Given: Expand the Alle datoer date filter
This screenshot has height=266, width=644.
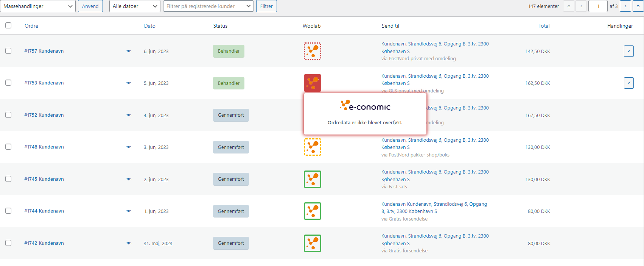Looking at the screenshot, I should point(135,6).
